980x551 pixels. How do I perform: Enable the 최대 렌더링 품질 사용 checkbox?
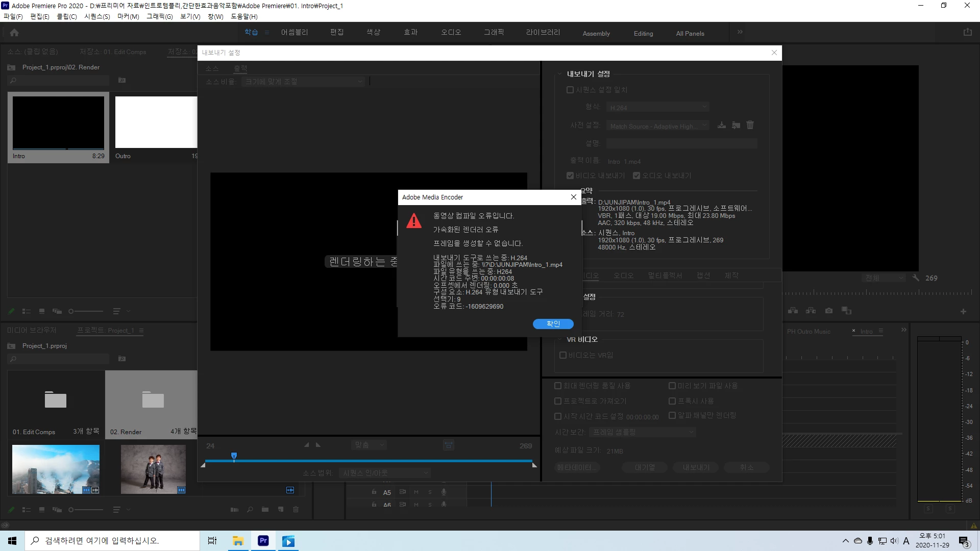[x=558, y=386]
